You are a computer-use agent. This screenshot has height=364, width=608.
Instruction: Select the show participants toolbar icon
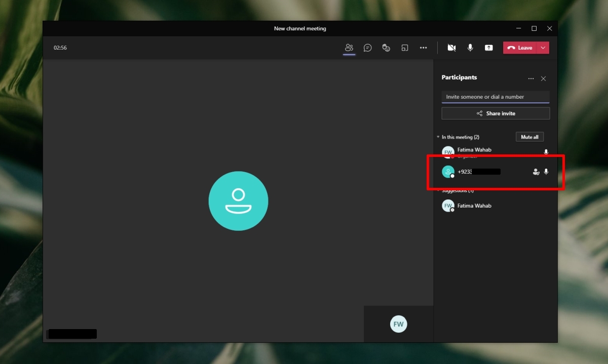(349, 48)
